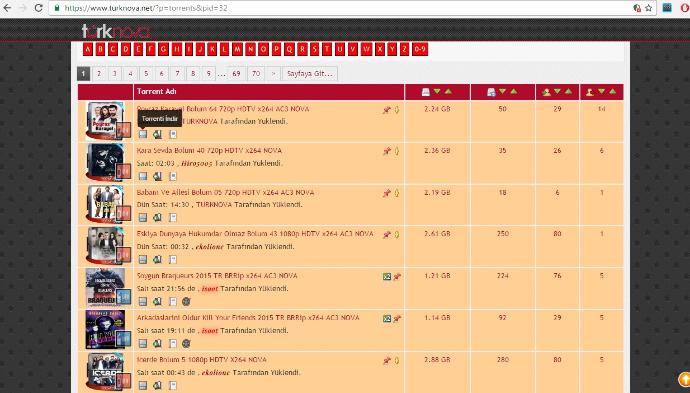Click the green arrow icon under Babam Ve Ailesi
This screenshot has width=690, height=393.
157,217
